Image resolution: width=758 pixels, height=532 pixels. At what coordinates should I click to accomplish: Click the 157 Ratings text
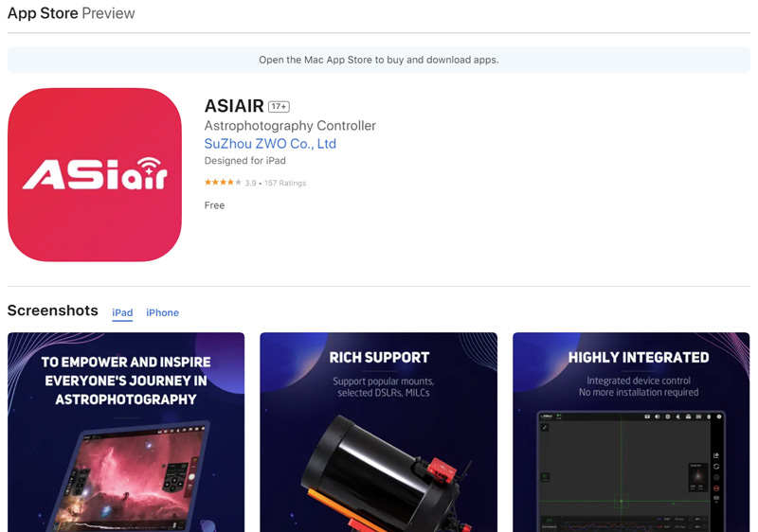point(285,183)
